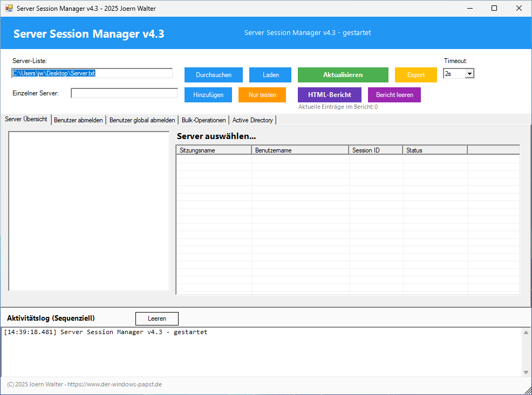
Task: Click the Laden button
Action: (x=270, y=74)
